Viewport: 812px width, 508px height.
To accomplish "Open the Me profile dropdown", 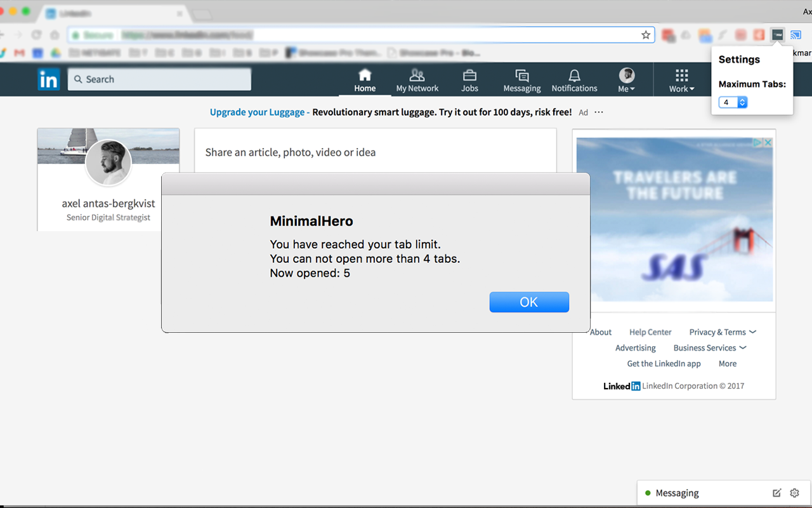I will tap(627, 80).
